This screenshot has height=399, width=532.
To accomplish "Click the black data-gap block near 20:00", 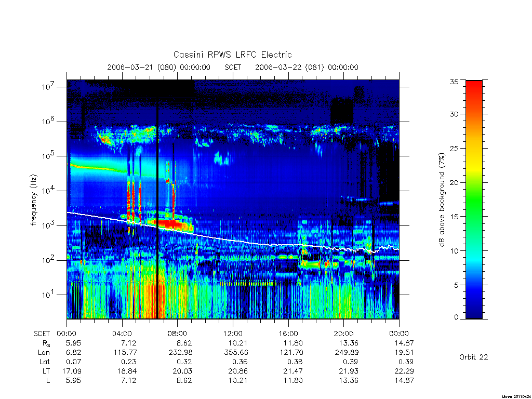I will click(x=342, y=112).
